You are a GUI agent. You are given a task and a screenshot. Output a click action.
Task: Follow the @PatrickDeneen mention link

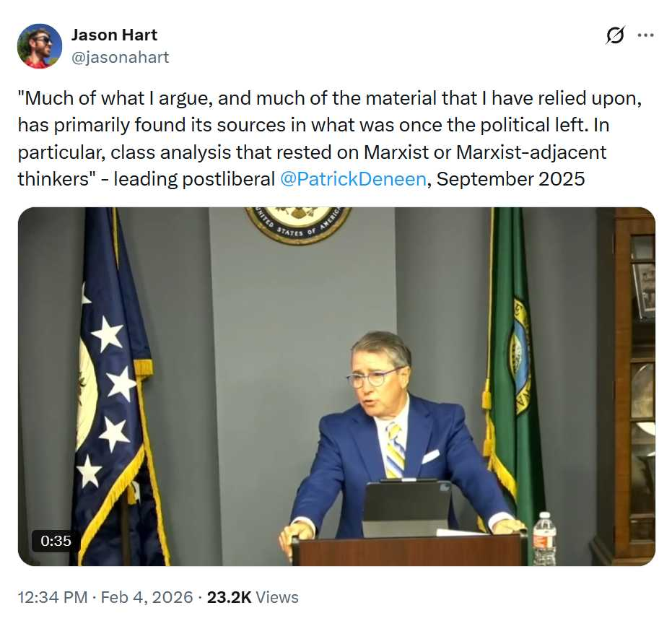pyautogui.click(x=352, y=179)
